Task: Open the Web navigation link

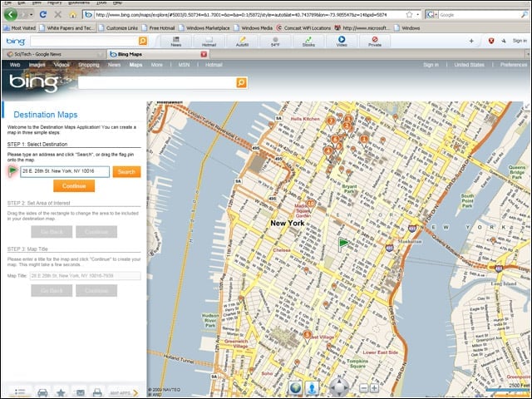Action: click(15, 65)
